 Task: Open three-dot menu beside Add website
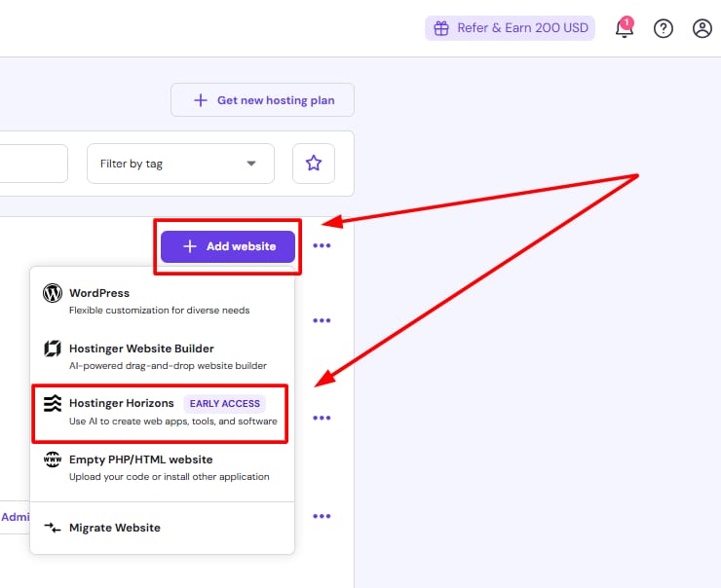click(323, 246)
